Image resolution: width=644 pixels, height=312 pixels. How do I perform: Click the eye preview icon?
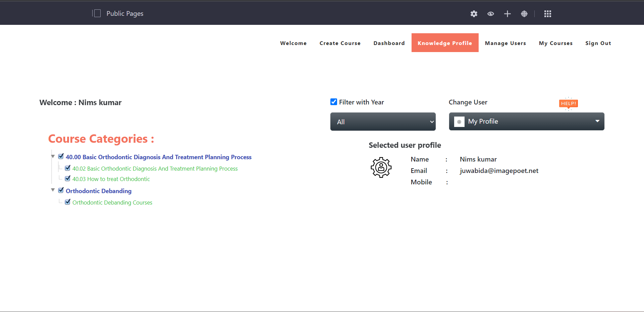pos(490,14)
